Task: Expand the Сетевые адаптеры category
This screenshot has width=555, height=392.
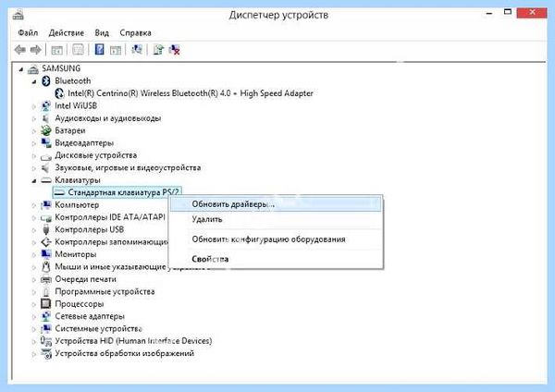Action: pyautogui.click(x=34, y=316)
